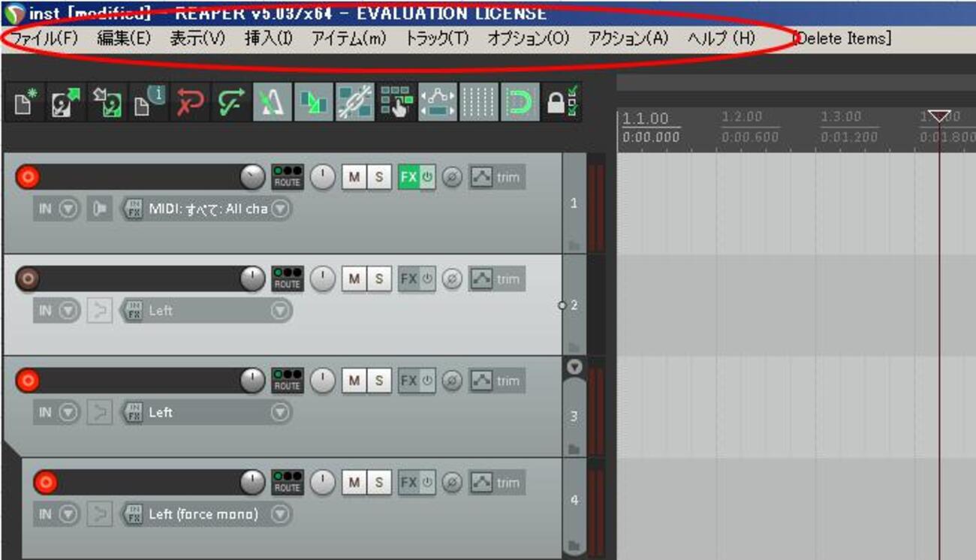Open the IN record mode menu on track 2
Screen dimensions: 976x560
pyautogui.click(x=57, y=311)
